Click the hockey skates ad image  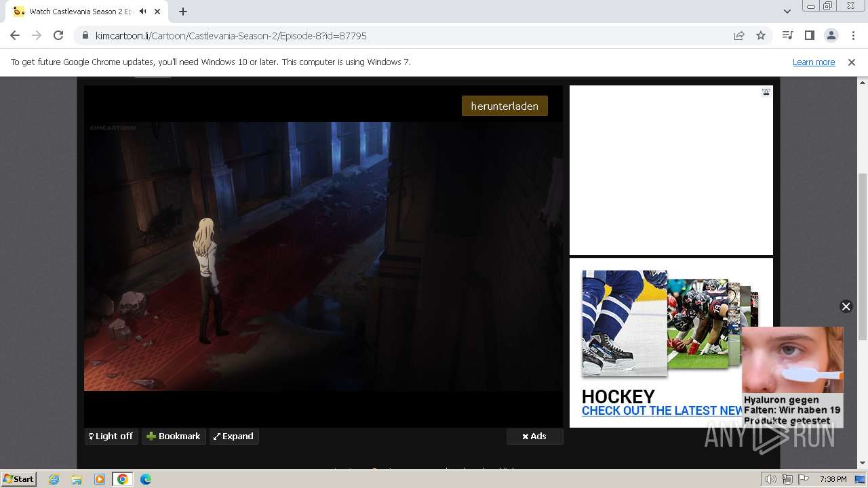(625, 323)
